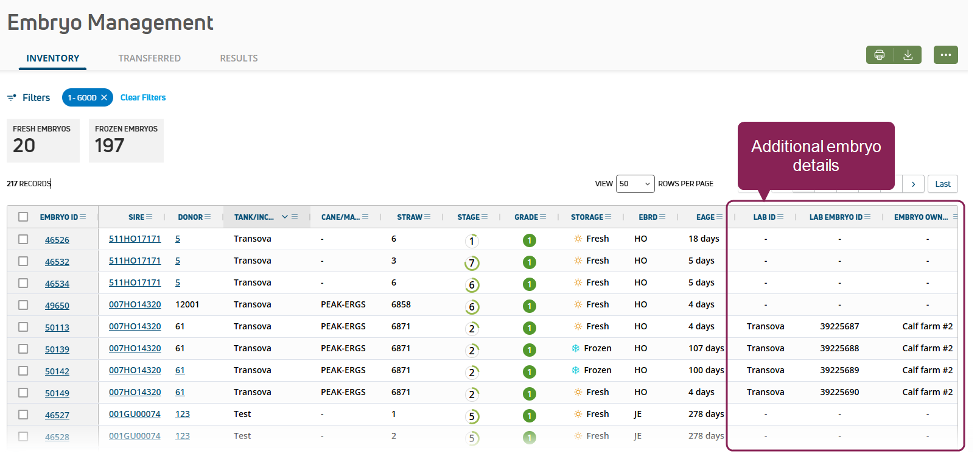Click the Clear Filters link
The height and width of the screenshot is (459, 980).
(143, 97)
